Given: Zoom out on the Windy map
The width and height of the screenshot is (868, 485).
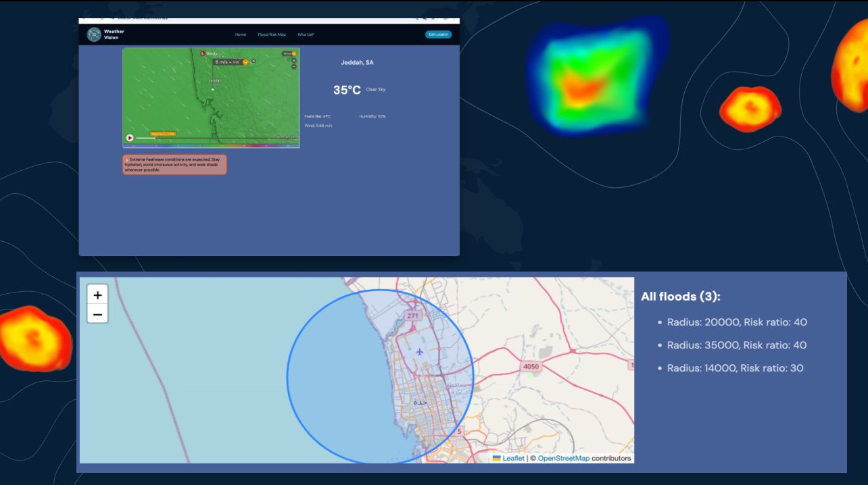Looking at the screenshot, I should [x=294, y=66].
